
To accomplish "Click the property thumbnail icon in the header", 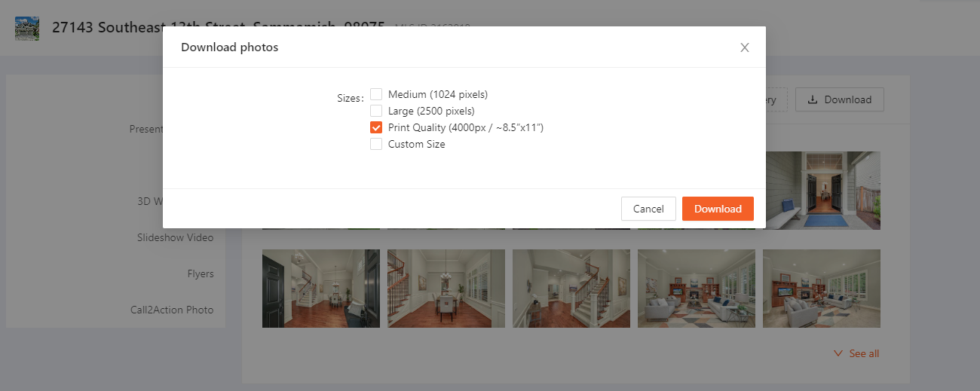I will 27,28.
